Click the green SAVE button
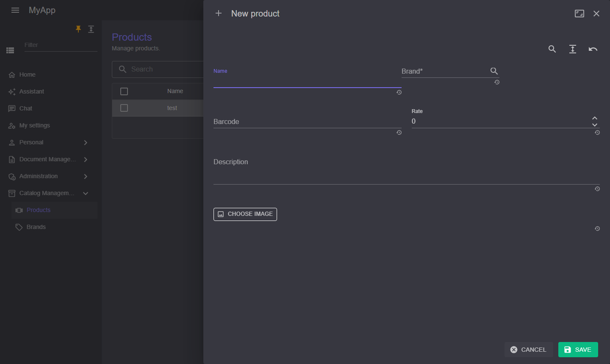Screen dimensions: 610x364 click(x=578, y=350)
